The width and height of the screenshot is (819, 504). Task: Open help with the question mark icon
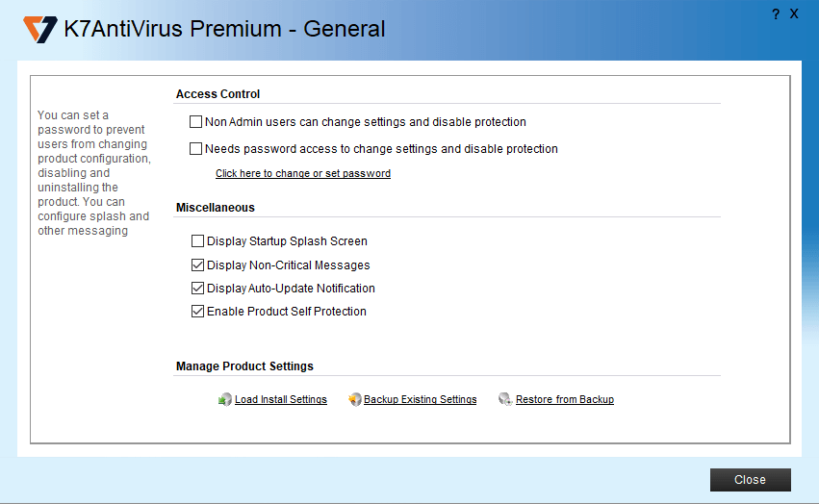click(775, 14)
